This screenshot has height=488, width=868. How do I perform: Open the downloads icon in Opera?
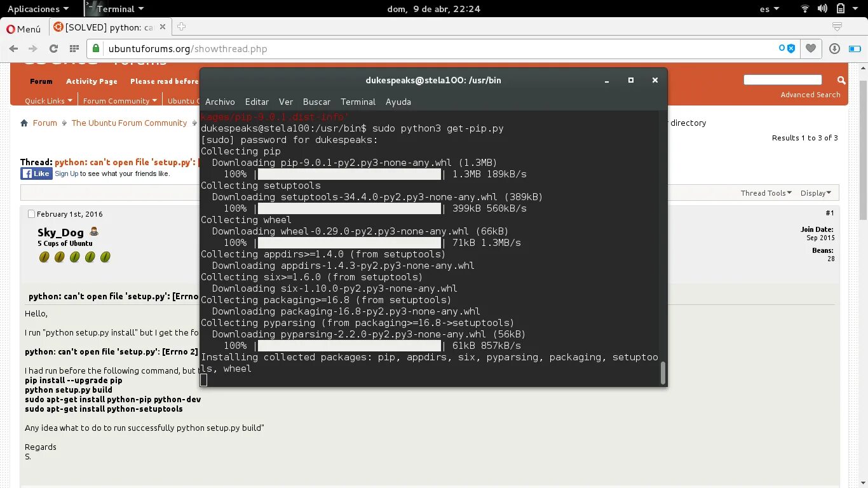(x=835, y=48)
